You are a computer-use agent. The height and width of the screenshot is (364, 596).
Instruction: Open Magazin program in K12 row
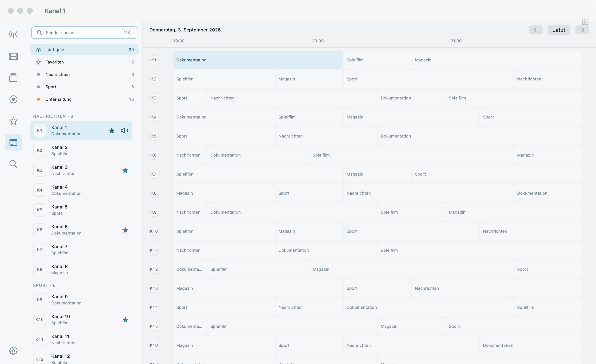tap(411, 269)
